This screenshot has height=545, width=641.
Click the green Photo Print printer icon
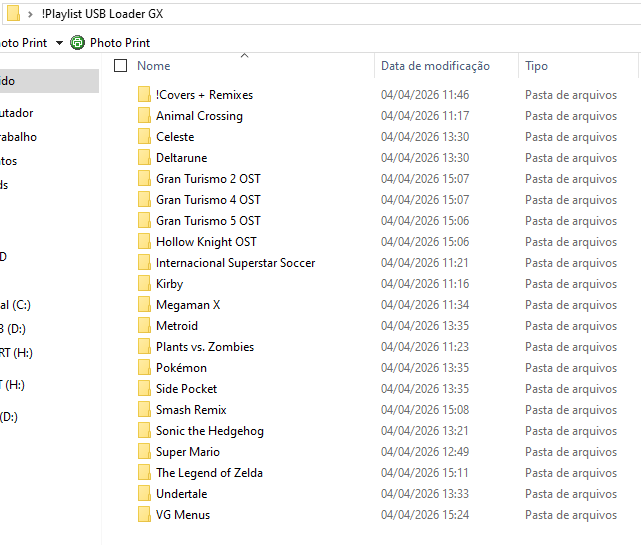tap(77, 43)
